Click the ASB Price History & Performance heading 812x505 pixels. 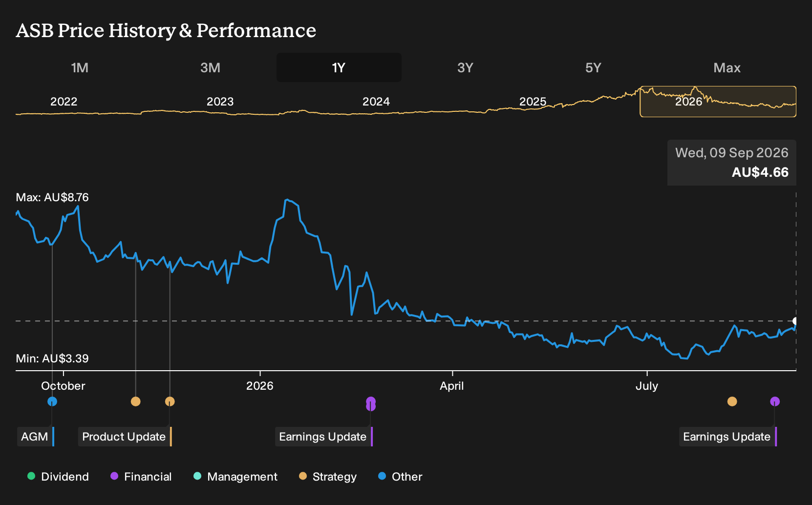click(x=166, y=30)
